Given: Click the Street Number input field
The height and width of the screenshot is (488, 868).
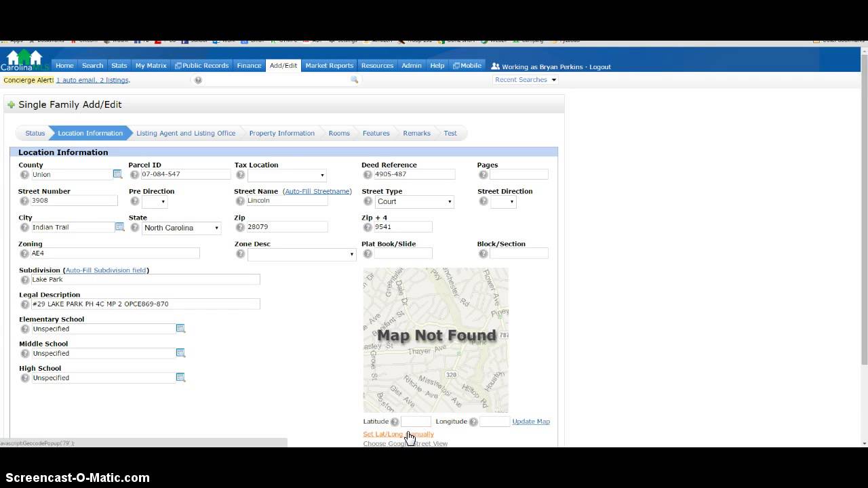Looking at the screenshot, I should point(75,201).
